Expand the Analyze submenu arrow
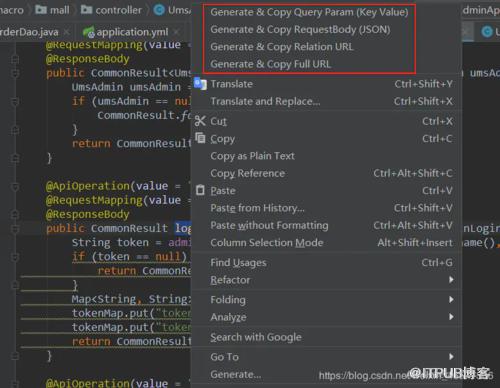This screenshot has height=388, width=500. coord(451,316)
